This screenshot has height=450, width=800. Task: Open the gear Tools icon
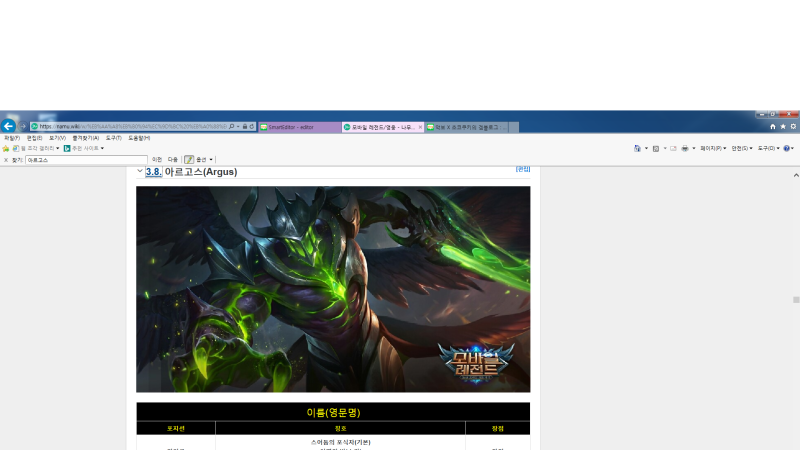(x=793, y=127)
